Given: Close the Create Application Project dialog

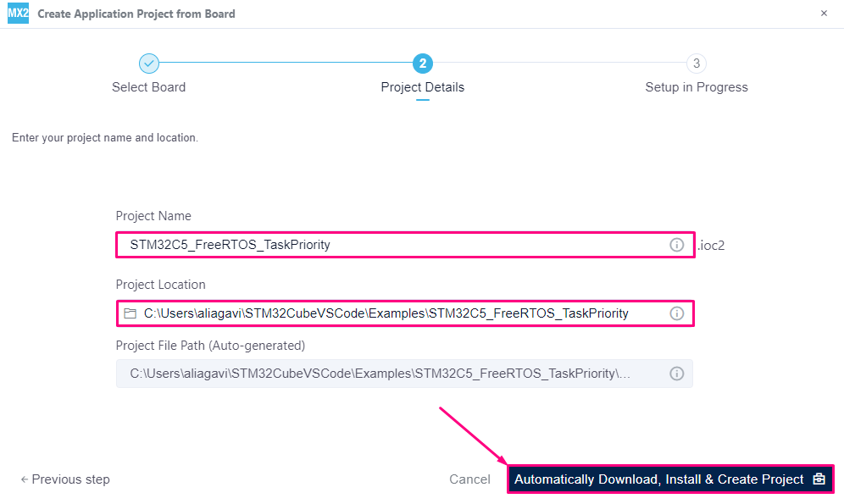Looking at the screenshot, I should coord(824,14).
